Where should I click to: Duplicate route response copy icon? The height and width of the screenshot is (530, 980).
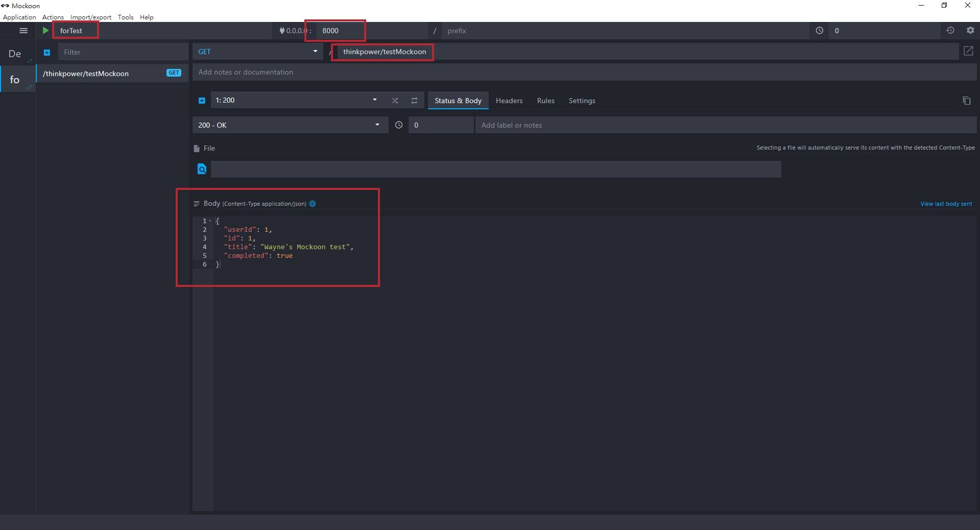tap(966, 101)
